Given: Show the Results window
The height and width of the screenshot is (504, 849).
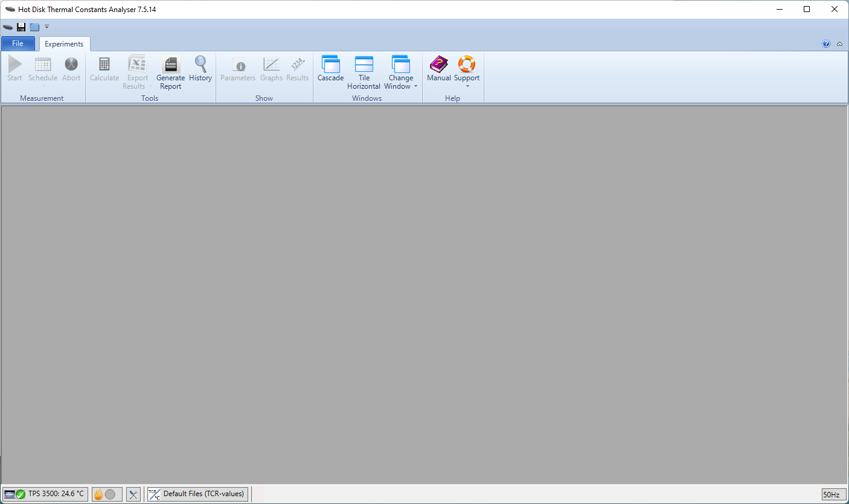Looking at the screenshot, I should (x=297, y=69).
